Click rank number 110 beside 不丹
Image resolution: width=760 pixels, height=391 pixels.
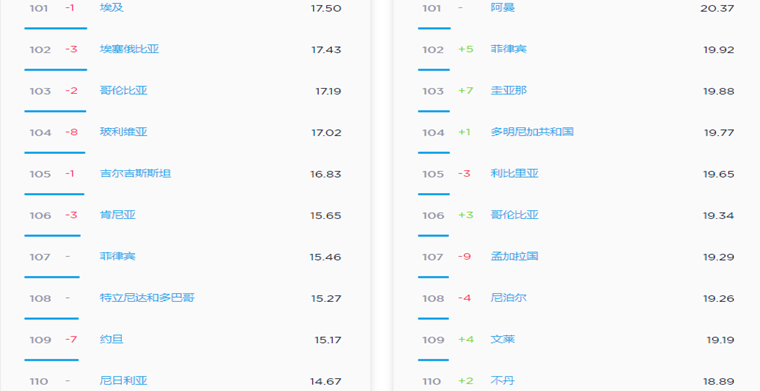coord(431,382)
